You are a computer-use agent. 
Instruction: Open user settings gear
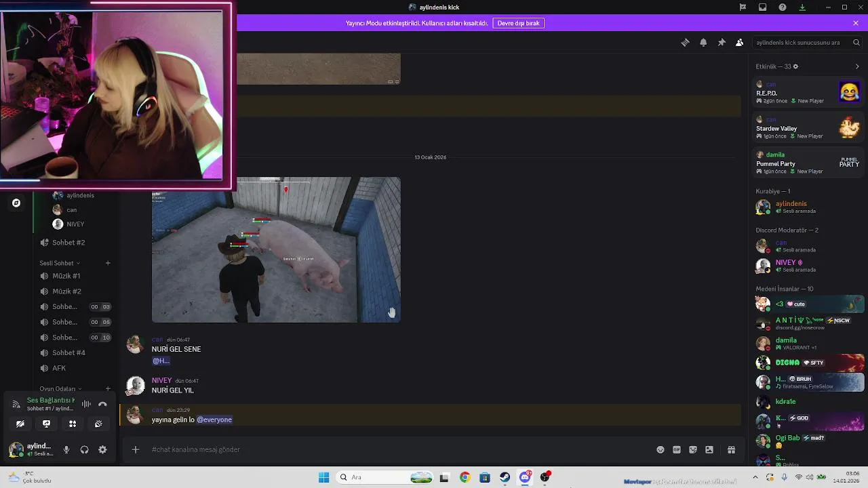point(102,449)
